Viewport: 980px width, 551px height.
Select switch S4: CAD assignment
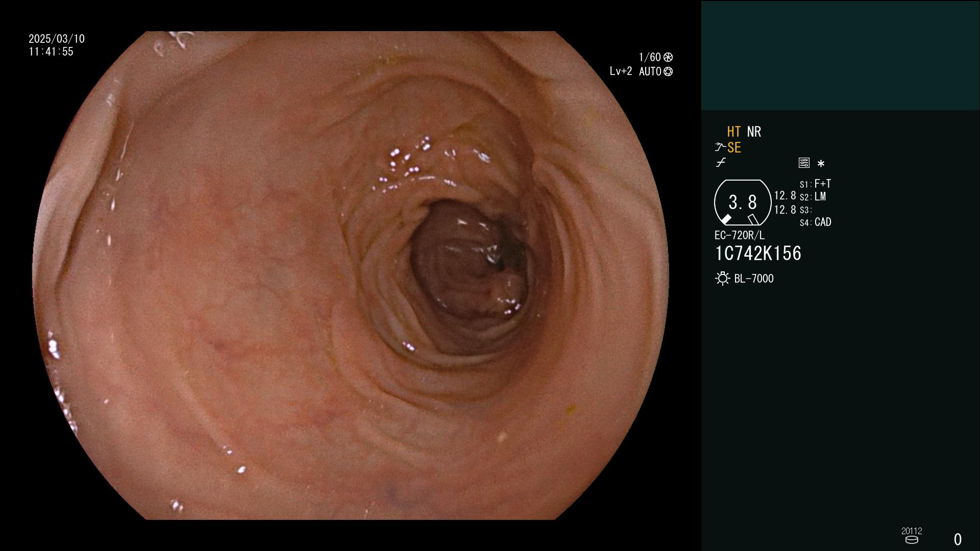(815, 222)
